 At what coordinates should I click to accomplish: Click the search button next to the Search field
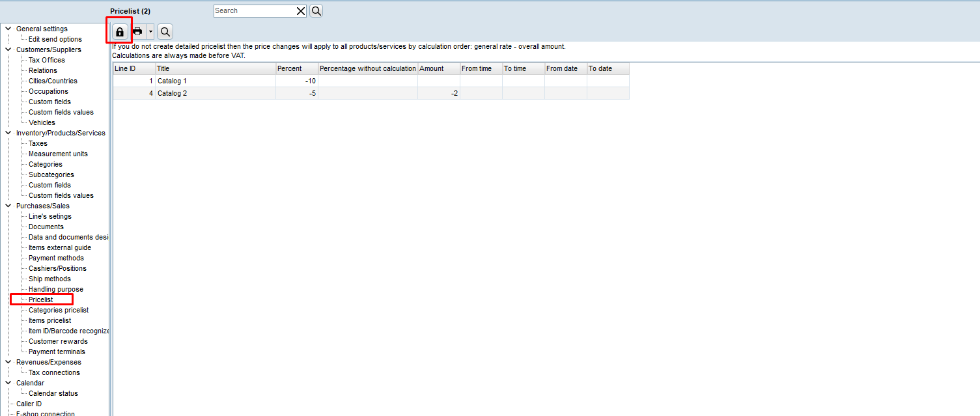(316, 10)
